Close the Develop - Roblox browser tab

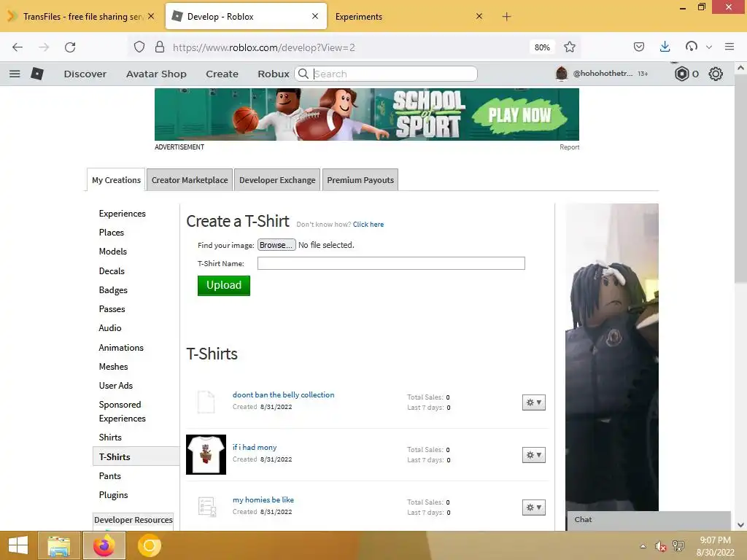pyautogui.click(x=315, y=17)
